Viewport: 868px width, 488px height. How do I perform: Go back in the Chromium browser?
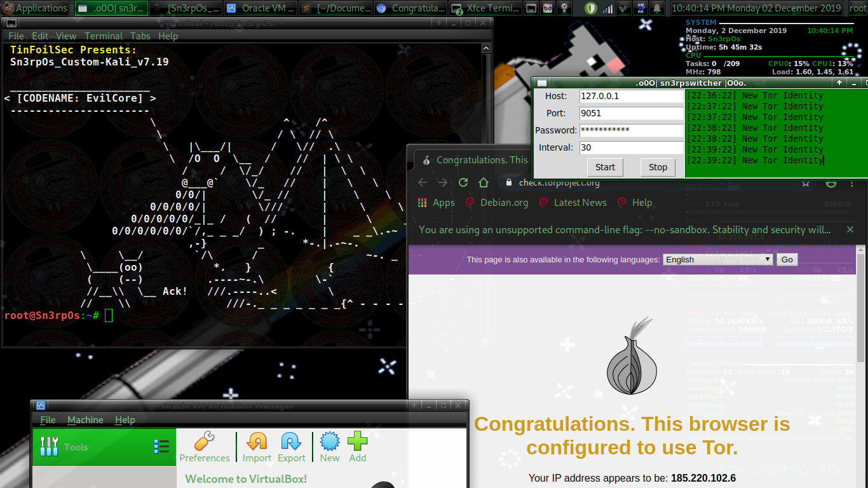423,183
